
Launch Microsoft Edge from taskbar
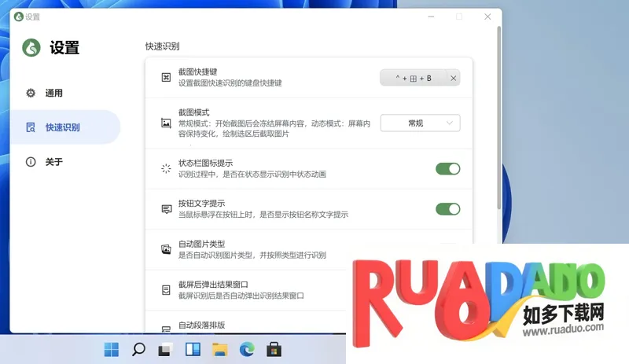click(246, 348)
